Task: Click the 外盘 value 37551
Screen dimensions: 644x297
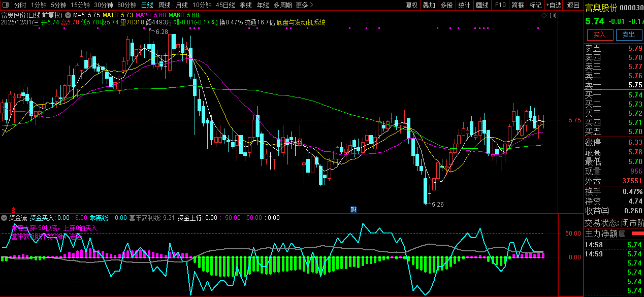Action: click(632, 181)
